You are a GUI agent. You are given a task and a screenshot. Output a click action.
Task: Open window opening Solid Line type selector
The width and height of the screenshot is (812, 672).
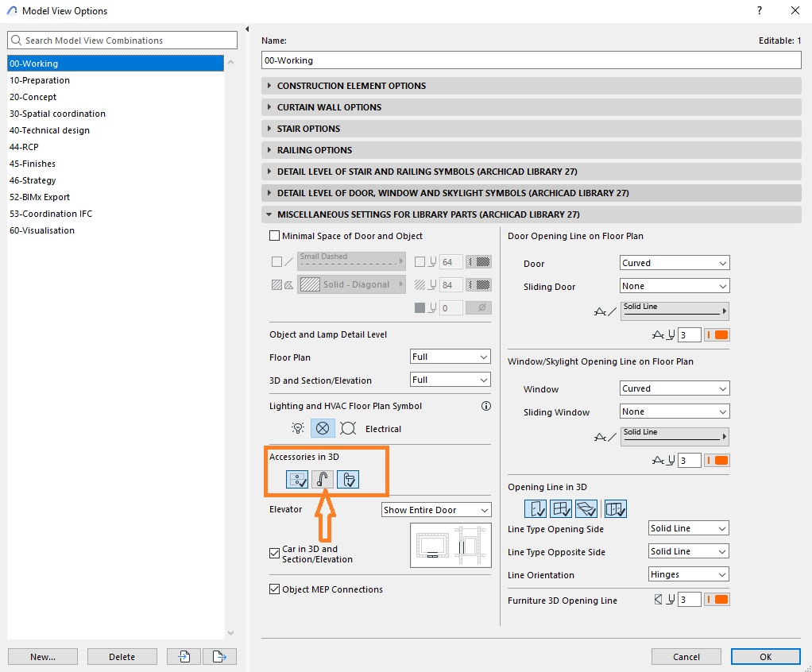click(675, 436)
